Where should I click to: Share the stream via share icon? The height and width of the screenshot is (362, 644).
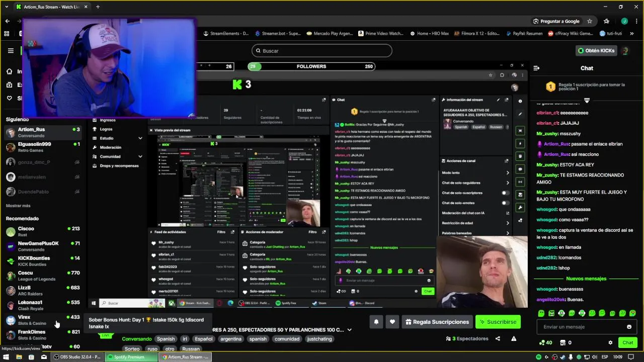(498, 338)
